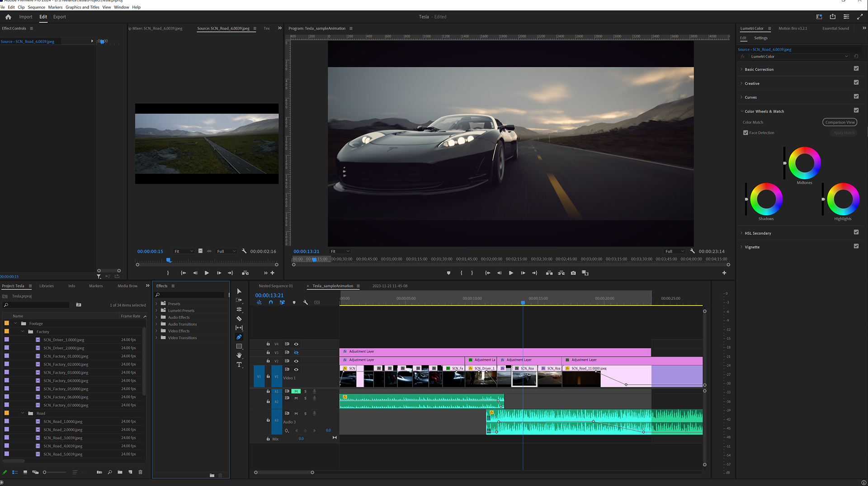Click the Export Frame camera icon
This screenshot has height=486, width=868.
point(573,273)
